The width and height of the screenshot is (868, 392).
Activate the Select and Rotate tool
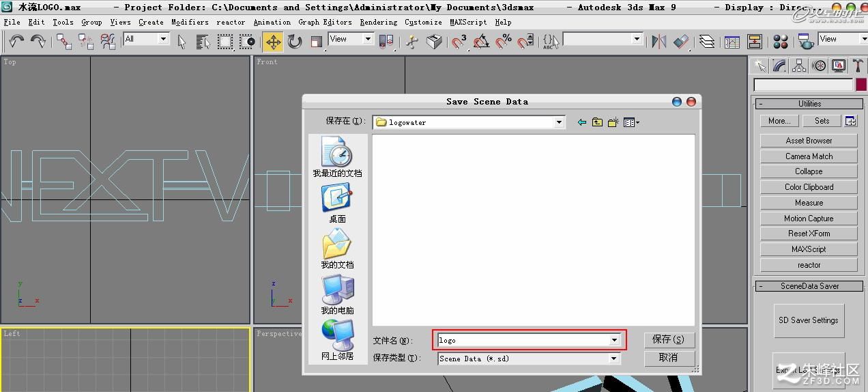(295, 42)
